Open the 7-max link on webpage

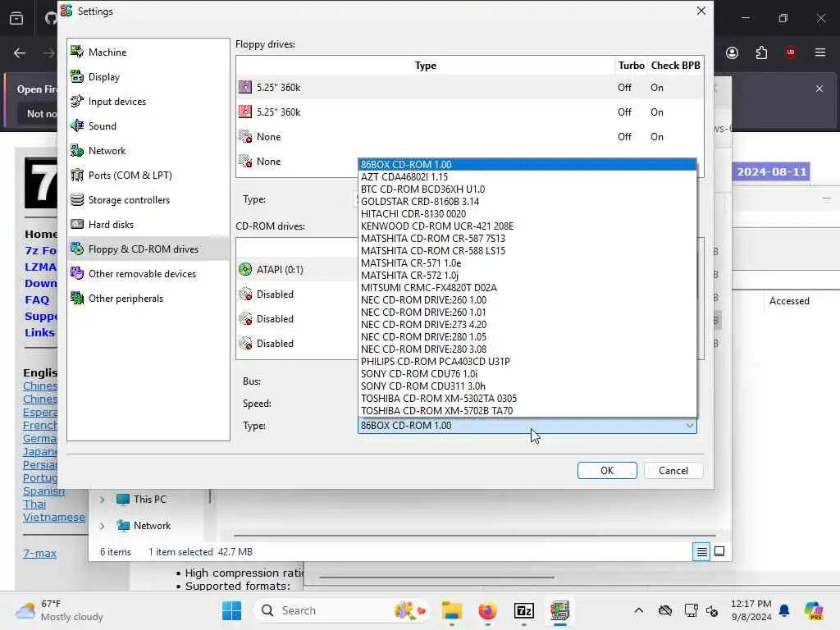click(x=39, y=554)
